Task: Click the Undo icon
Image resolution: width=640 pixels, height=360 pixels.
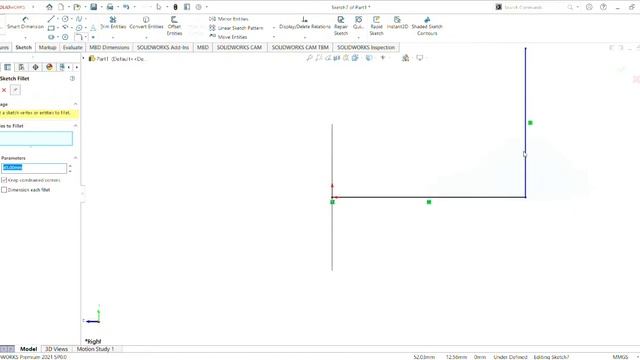Action: tap(126, 7)
